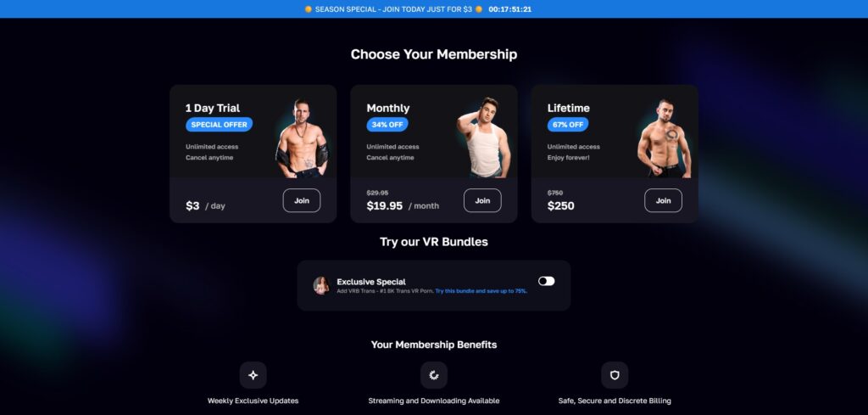Click the Weekly Exclusive Updates sparkle icon
The width and height of the screenshot is (868, 415).
[x=253, y=375]
